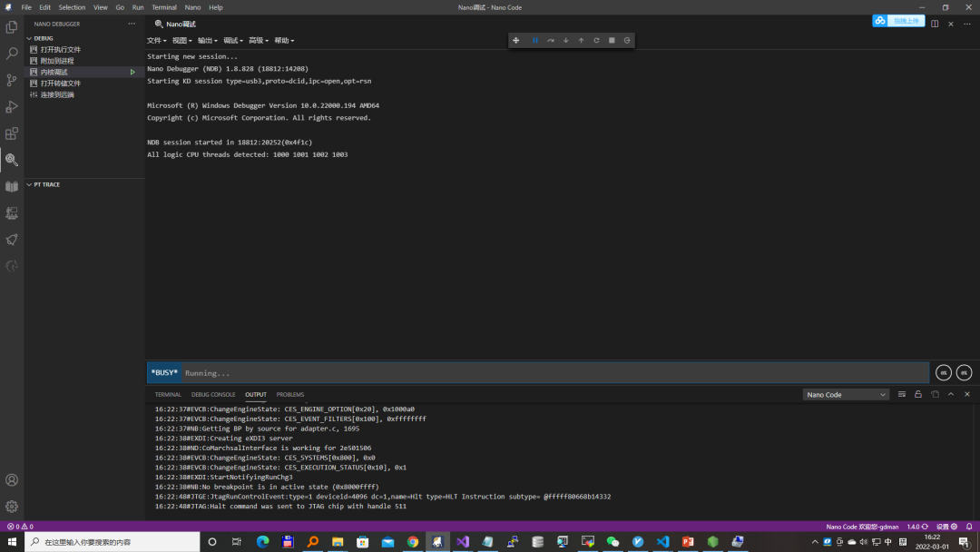Switch to the OUTPUT tab
980x552 pixels.
coord(256,394)
